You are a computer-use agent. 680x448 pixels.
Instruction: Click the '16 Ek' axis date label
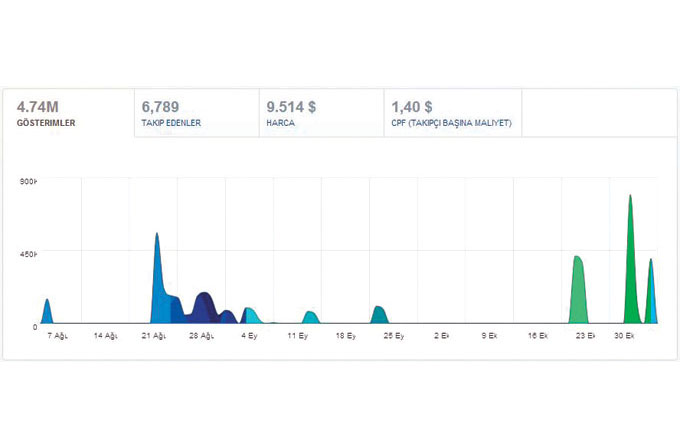click(538, 336)
